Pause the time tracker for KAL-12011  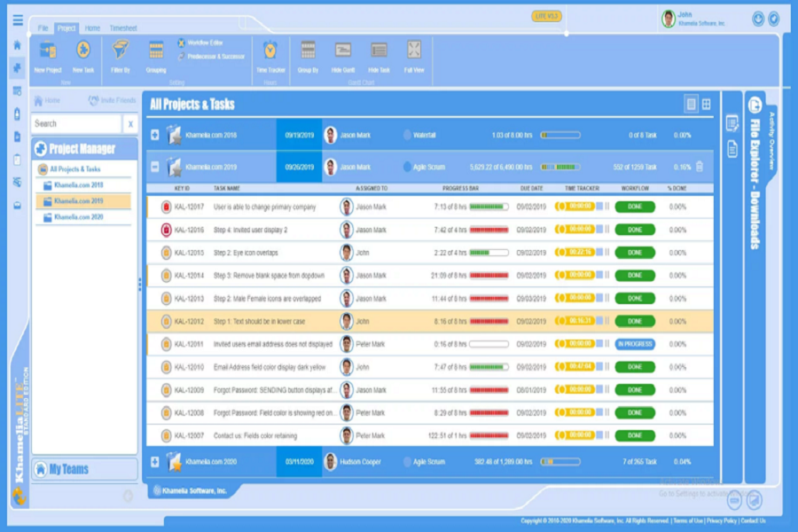click(607, 344)
